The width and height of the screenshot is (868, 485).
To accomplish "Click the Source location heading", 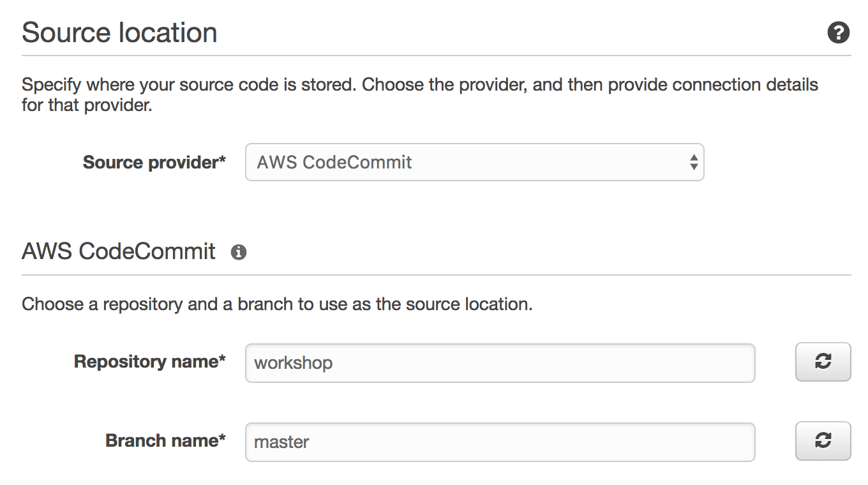I will (x=119, y=33).
